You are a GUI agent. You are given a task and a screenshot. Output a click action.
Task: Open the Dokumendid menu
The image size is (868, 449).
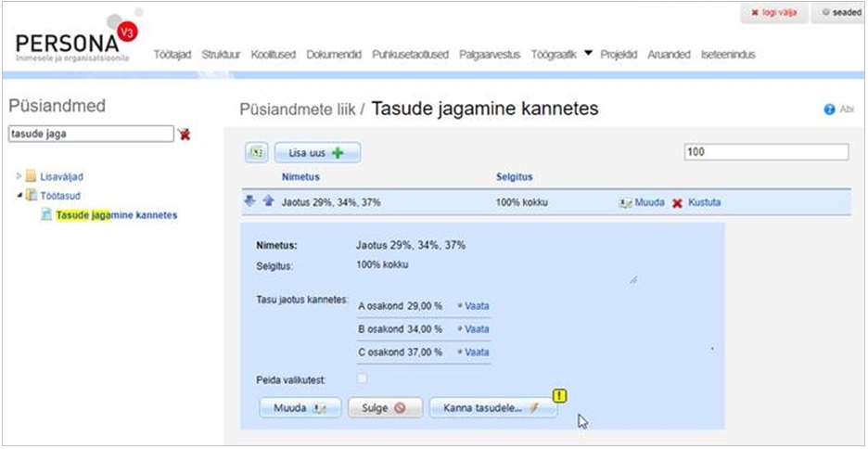[x=334, y=55]
